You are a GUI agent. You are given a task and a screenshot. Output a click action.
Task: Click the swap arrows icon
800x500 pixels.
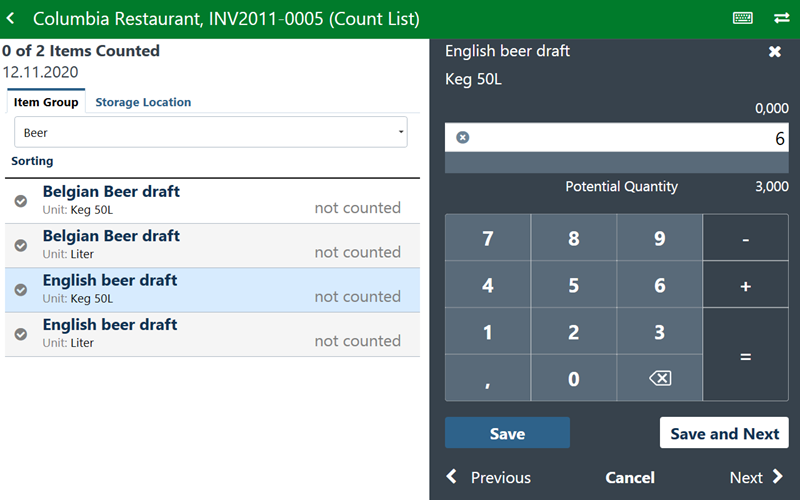pos(781,19)
